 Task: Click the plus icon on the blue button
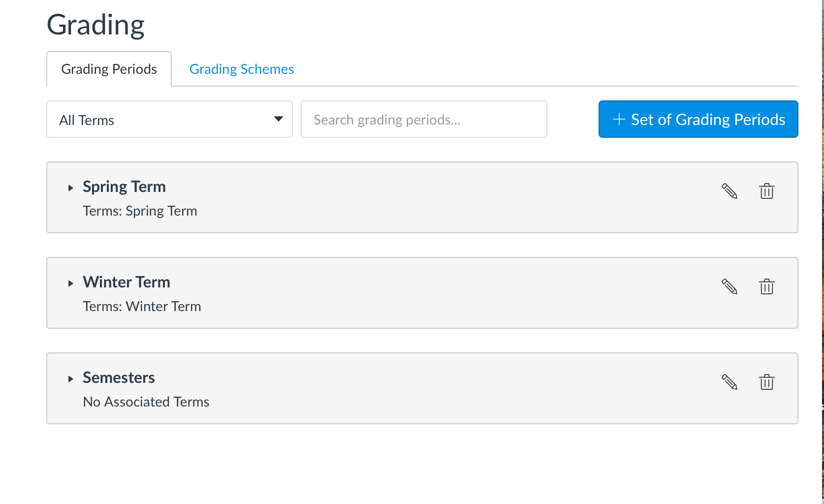(618, 119)
